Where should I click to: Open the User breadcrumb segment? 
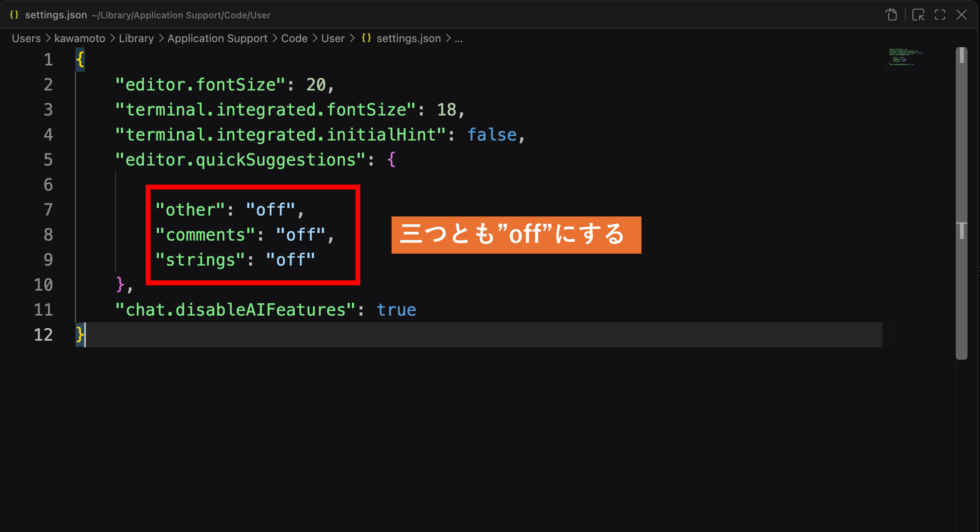[333, 38]
